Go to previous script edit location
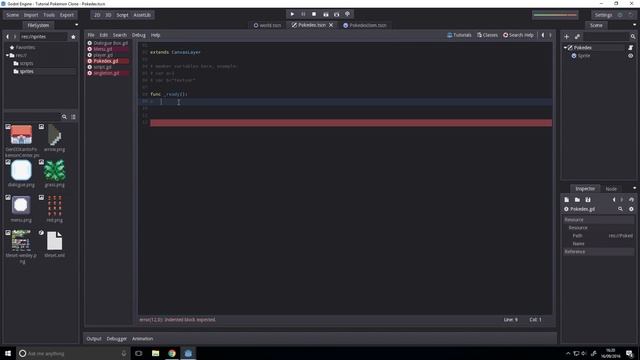640x360 pixels. tap(543, 35)
